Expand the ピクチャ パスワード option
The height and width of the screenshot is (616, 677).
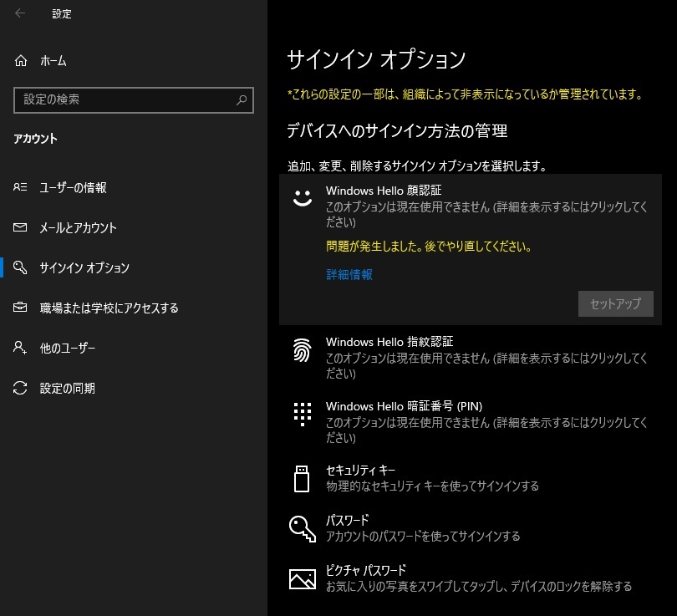[471, 578]
